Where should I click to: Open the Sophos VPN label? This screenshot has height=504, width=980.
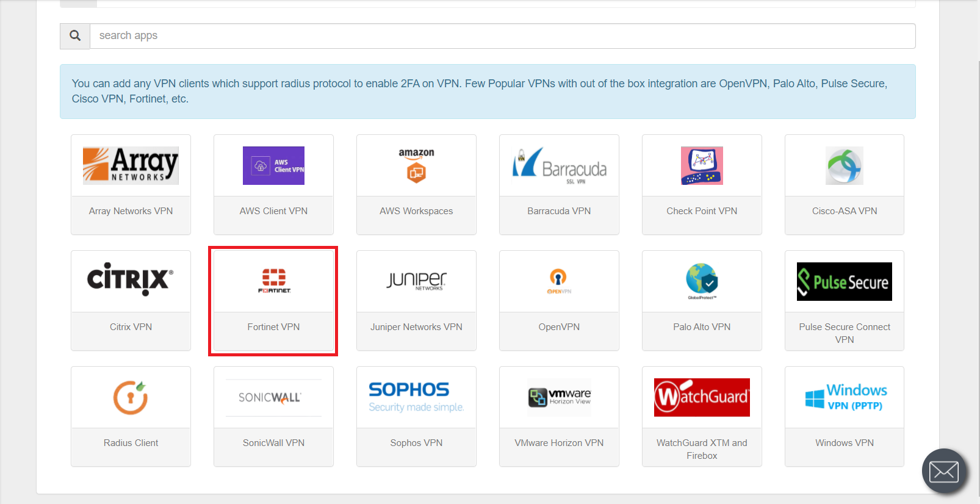(416, 443)
